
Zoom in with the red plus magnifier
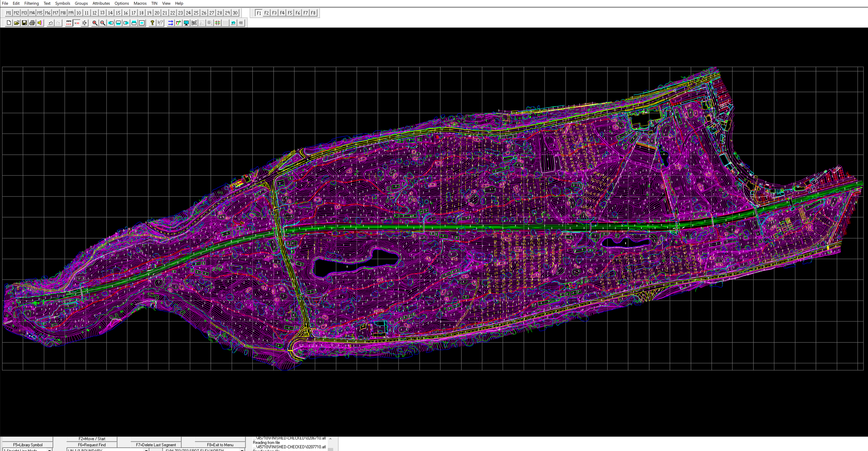point(95,23)
